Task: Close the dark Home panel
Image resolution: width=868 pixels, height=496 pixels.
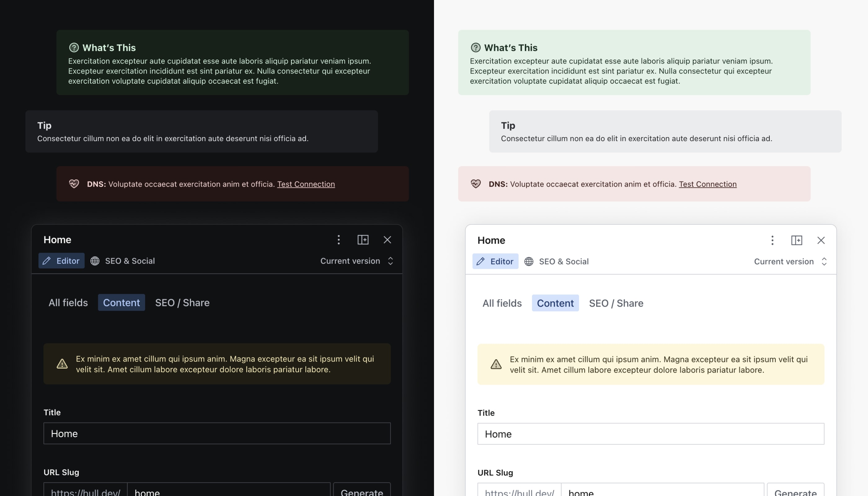Action: pyautogui.click(x=387, y=240)
